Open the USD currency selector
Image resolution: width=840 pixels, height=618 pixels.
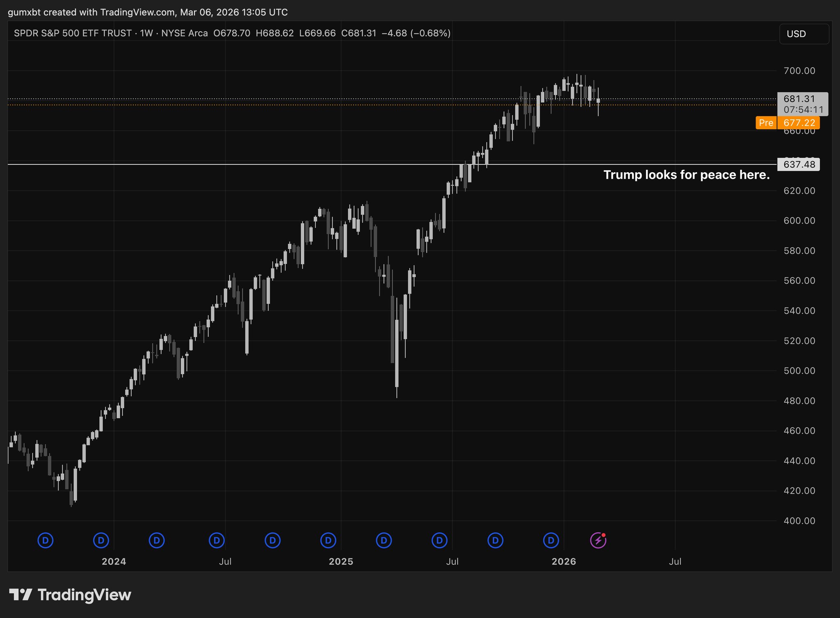point(803,34)
